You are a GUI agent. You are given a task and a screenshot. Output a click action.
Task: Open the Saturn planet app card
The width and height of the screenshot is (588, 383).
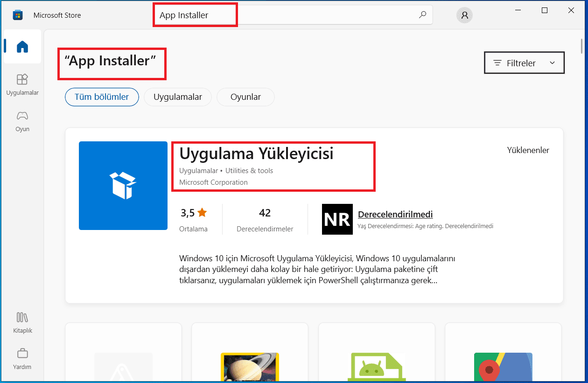click(250, 352)
